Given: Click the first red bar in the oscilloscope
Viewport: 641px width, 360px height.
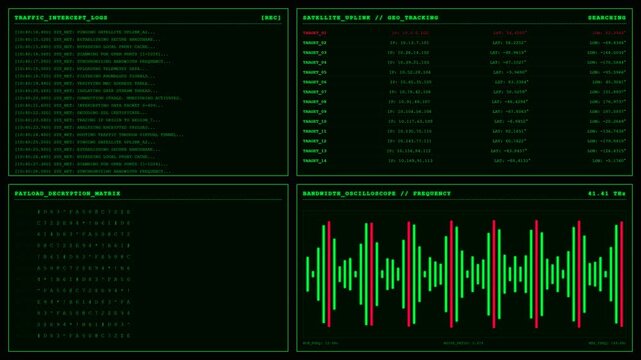Looking at the screenshot, I should (329, 274).
